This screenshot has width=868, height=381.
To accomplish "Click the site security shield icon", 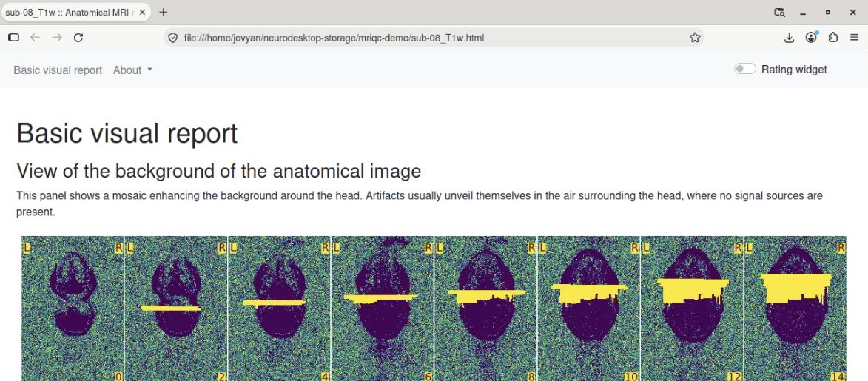I will pyautogui.click(x=172, y=38).
